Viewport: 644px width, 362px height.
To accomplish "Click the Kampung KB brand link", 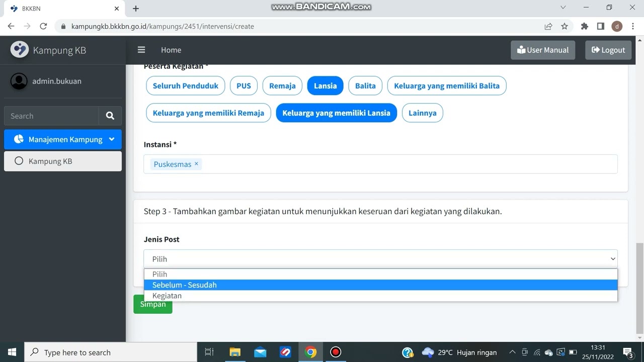I will click(x=59, y=50).
